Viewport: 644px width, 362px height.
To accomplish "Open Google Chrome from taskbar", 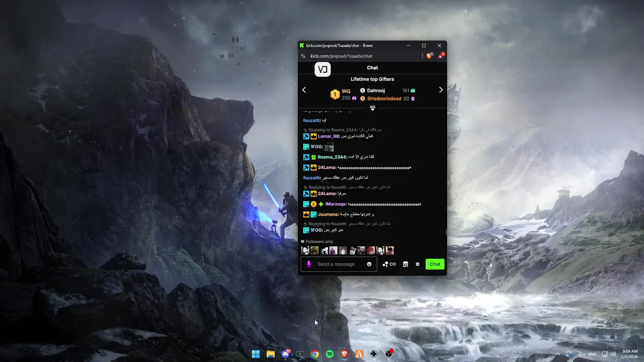I will [315, 354].
